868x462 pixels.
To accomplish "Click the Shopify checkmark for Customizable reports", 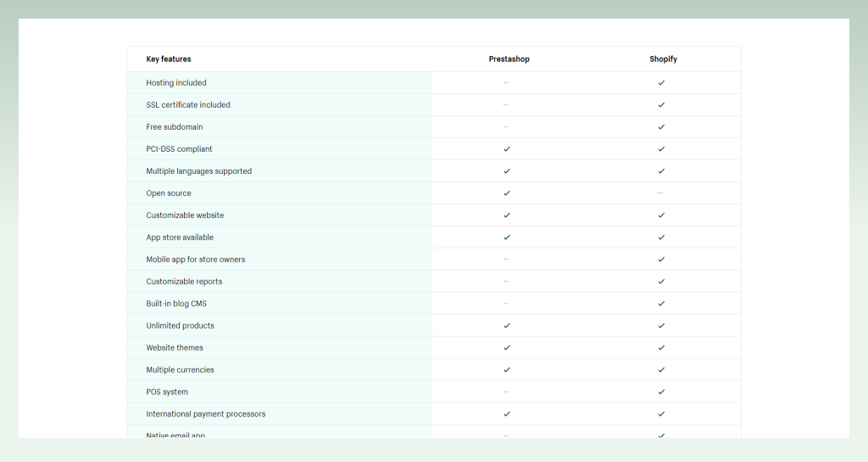I will [x=661, y=281].
